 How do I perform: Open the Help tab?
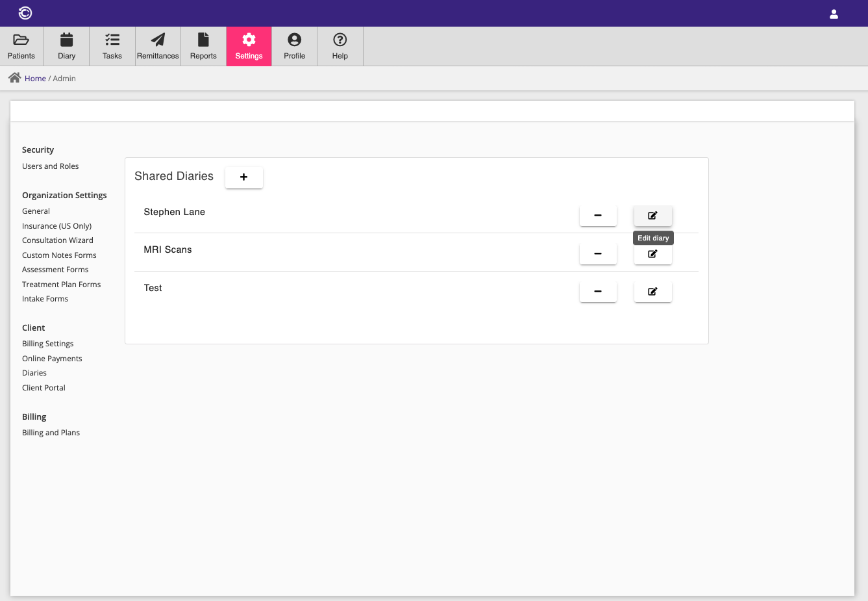[x=340, y=46]
